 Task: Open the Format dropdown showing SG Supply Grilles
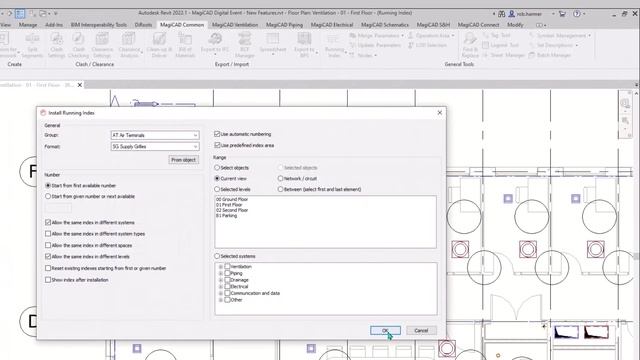[155, 146]
